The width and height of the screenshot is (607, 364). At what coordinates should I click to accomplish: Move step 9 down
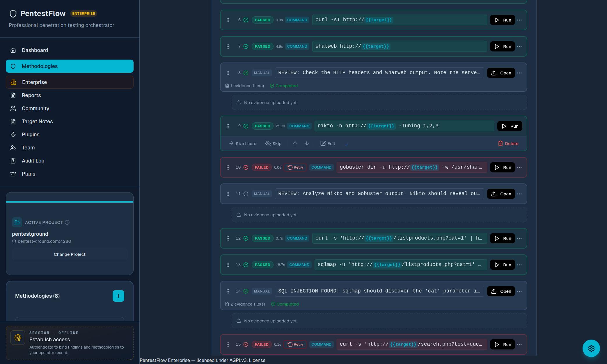[307, 144]
